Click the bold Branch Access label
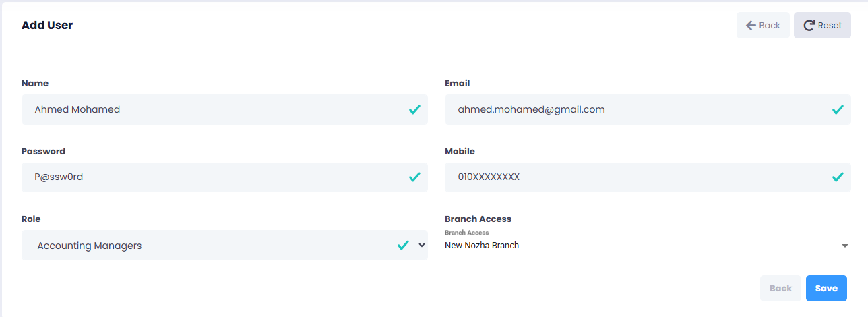The image size is (868, 317). pyautogui.click(x=478, y=219)
